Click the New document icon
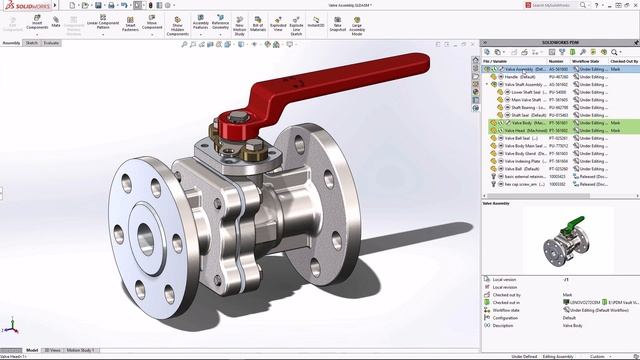Screen dimensions: 640x360 coord(72,5)
